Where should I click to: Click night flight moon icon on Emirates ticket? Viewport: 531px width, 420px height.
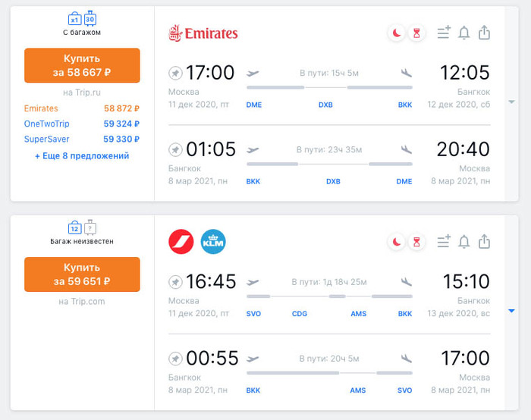click(x=396, y=33)
